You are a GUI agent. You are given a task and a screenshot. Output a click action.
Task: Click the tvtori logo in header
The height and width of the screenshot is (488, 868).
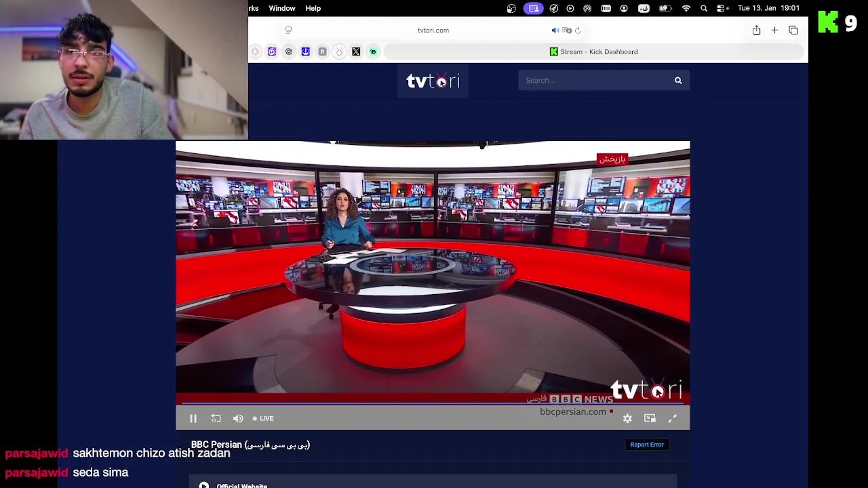(x=433, y=81)
